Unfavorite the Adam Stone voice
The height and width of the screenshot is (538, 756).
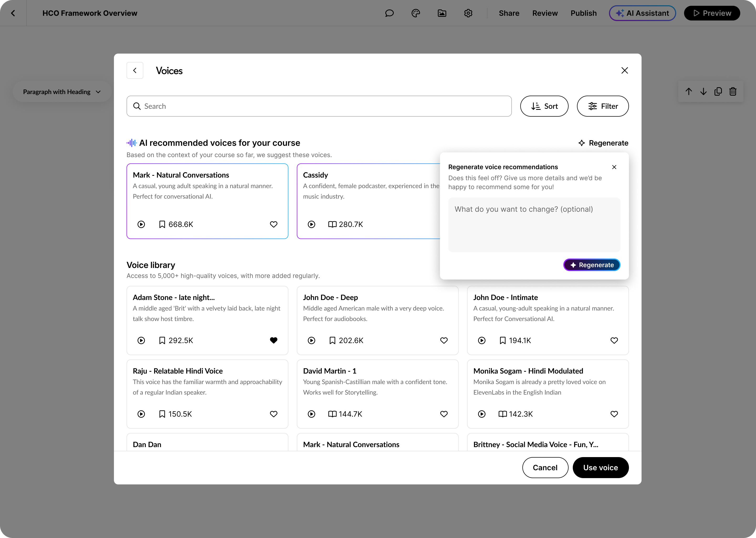(x=274, y=340)
